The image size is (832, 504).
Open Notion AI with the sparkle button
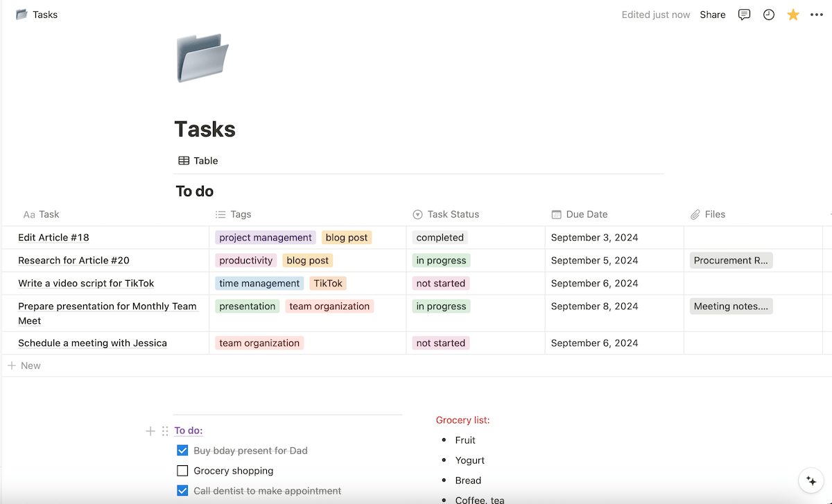coord(811,480)
